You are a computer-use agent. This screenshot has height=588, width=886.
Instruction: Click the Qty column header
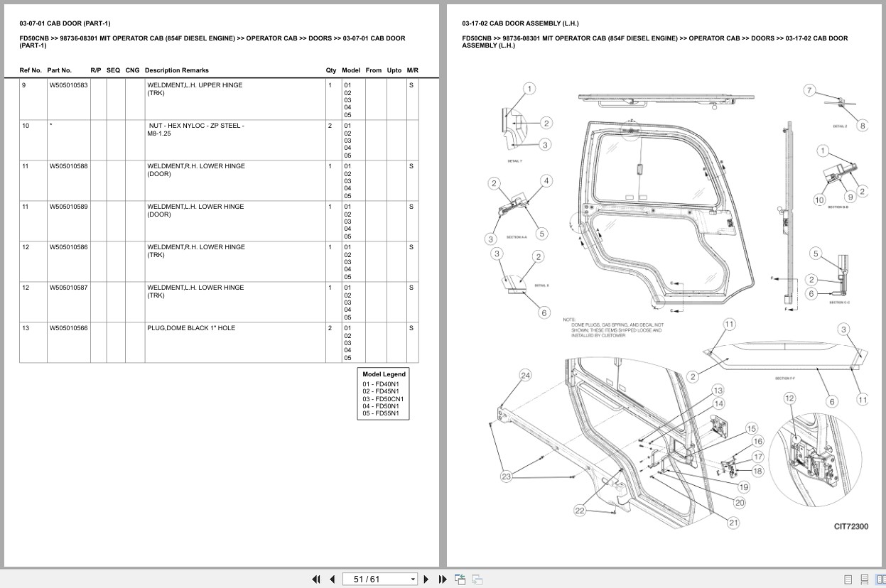click(x=331, y=70)
